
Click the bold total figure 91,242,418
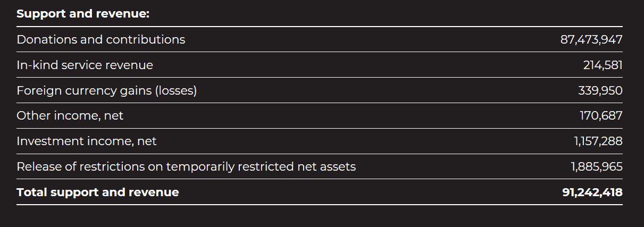coord(592,192)
